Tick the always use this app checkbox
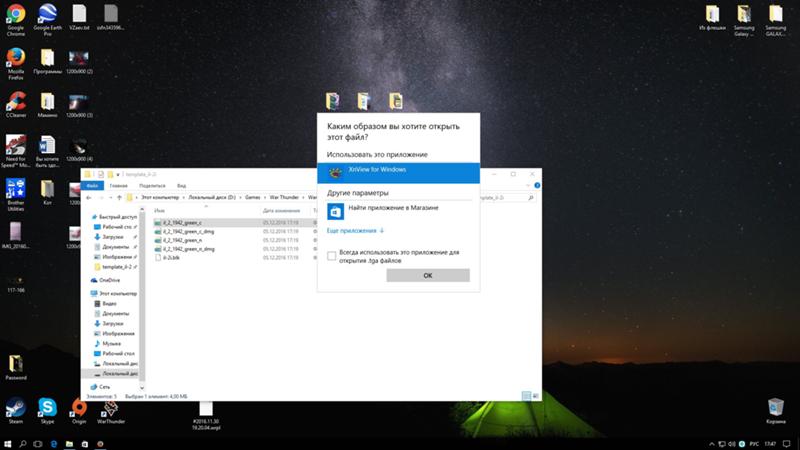This screenshot has height=450, width=800. click(x=332, y=256)
